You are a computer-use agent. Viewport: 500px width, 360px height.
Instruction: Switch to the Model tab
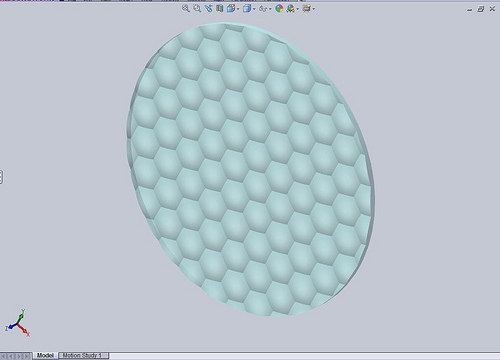(45, 355)
